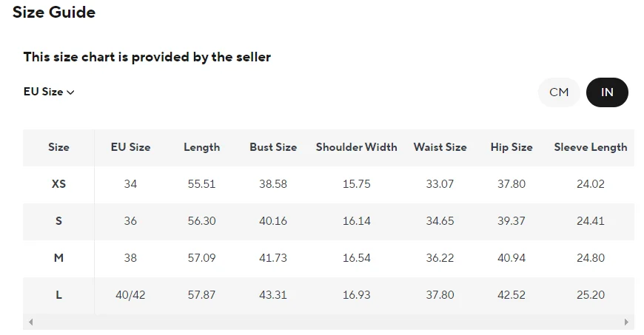Viewport: 644px width, 335px height.
Task: Click the horizontal scrollbar track
Action: [x=326, y=322]
